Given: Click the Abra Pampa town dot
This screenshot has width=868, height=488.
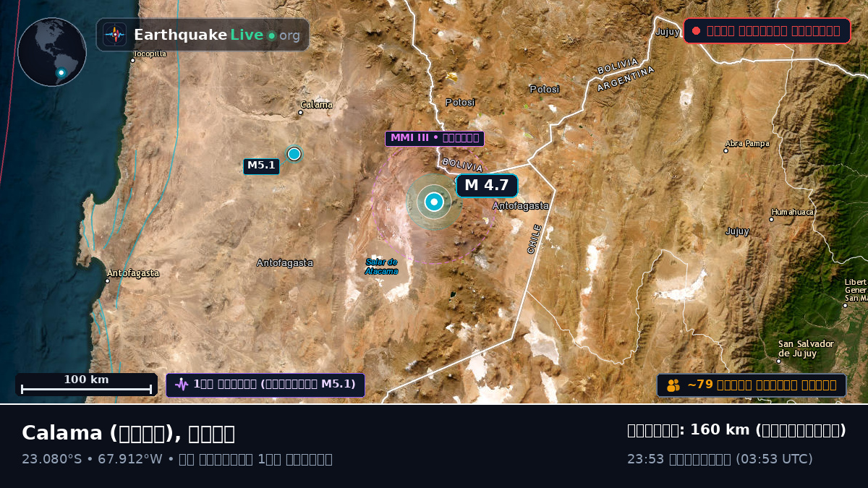Looking at the screenshot, I should tap(726, 150).
